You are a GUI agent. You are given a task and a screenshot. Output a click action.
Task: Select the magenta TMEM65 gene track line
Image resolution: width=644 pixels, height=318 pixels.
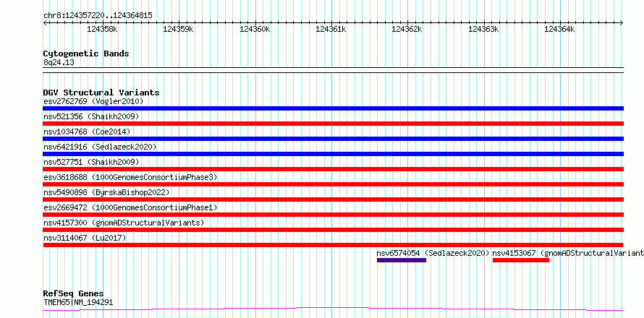(333, 309)
